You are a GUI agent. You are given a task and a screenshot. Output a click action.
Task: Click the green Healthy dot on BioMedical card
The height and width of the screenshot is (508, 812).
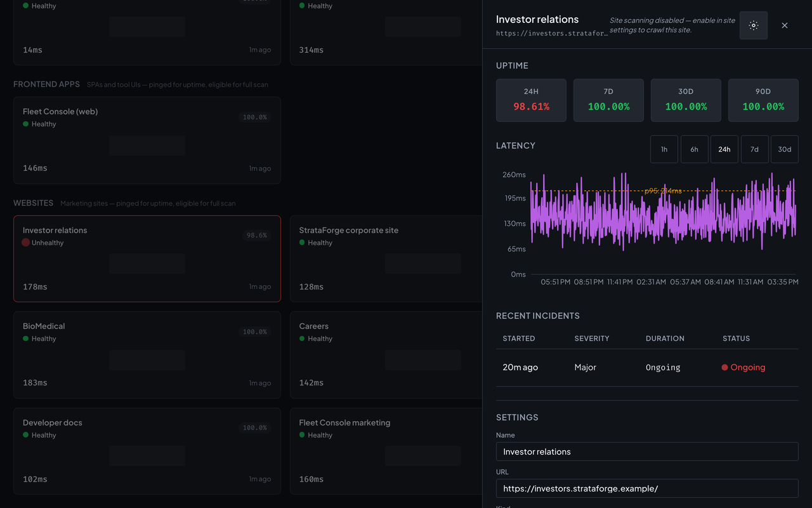coord(26,339)
